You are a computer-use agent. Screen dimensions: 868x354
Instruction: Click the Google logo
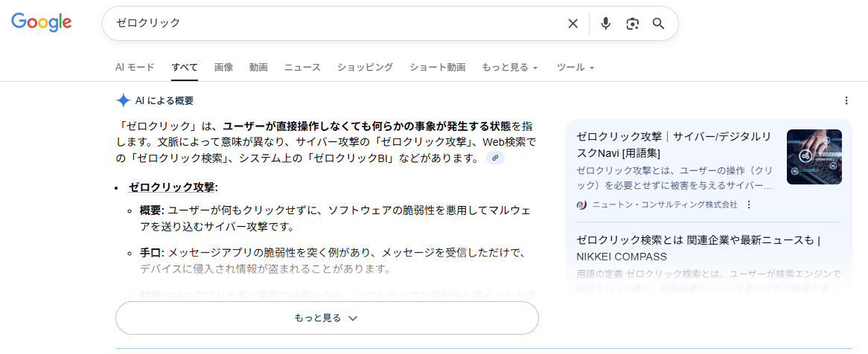click(x=42, y=22)
